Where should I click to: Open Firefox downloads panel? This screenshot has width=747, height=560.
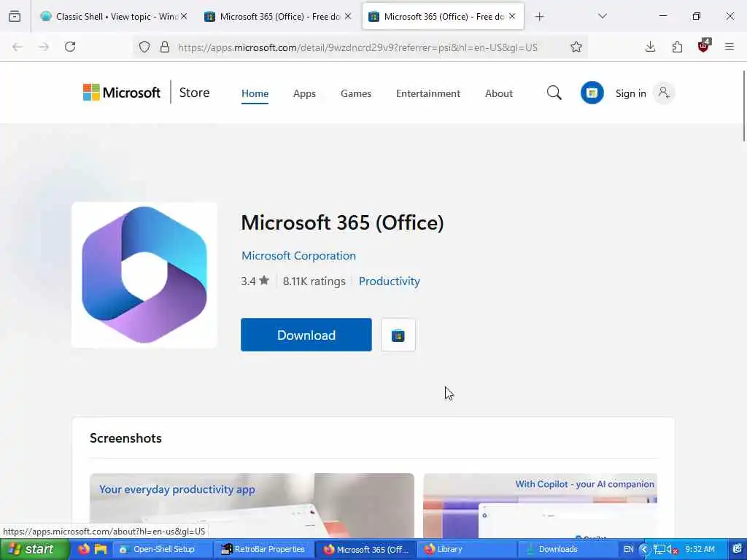point(650,47)
